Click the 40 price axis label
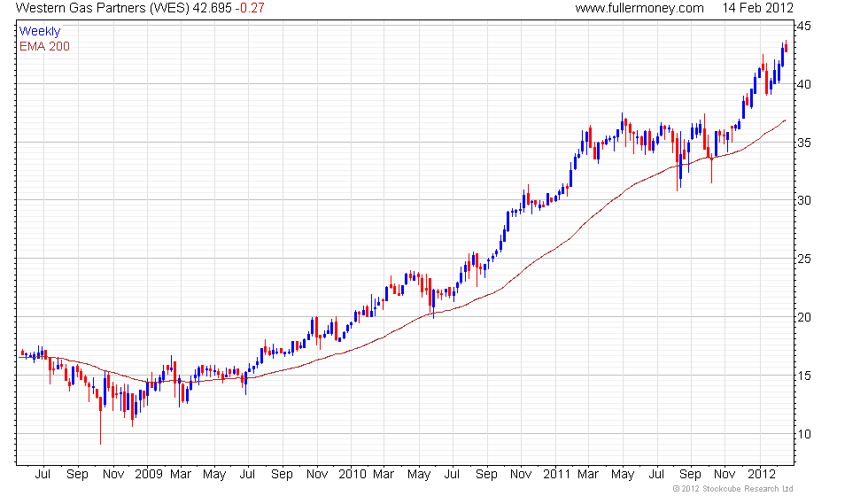Viewport: 868px width, 496px height. coord(804,84)
